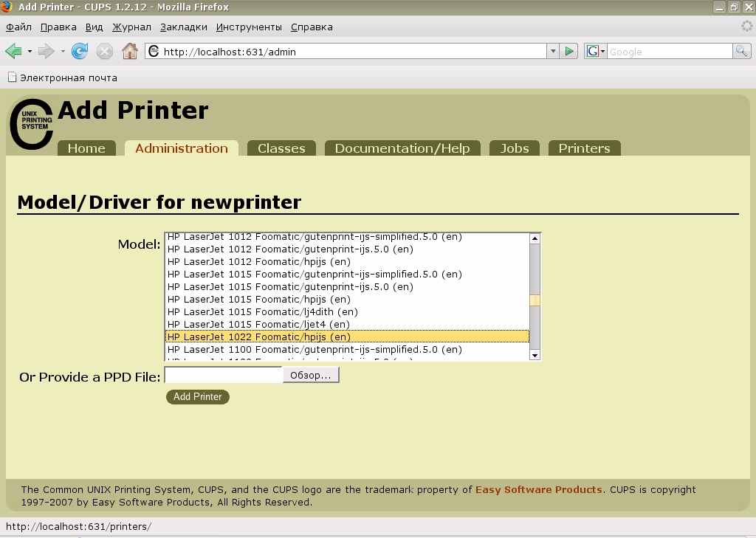The width and height of the screenshot is (756, 538).
Task: Click the Firefox icon in title bar
Action: [x=6, y=6]
